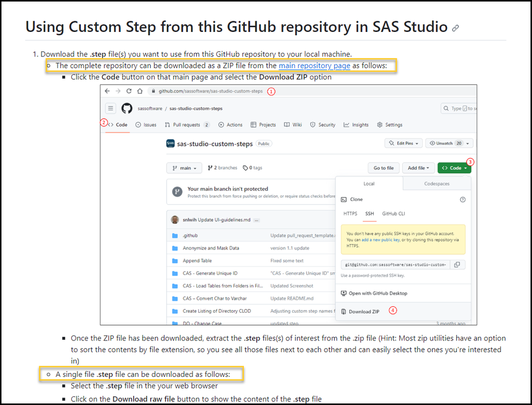This screenshot has height=405, width=532.
Task: Expand commit details ellipsis button
Action: [x=257, y=220]
